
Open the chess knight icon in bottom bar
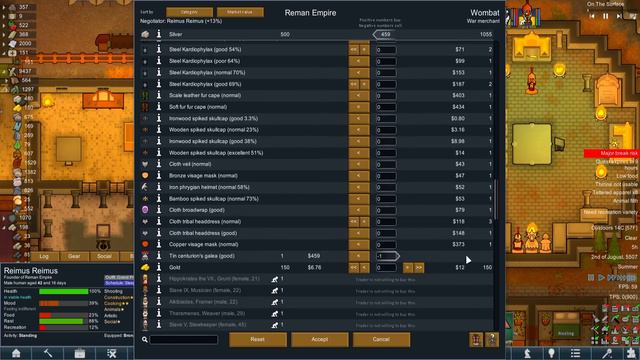(x=528, y=353)
